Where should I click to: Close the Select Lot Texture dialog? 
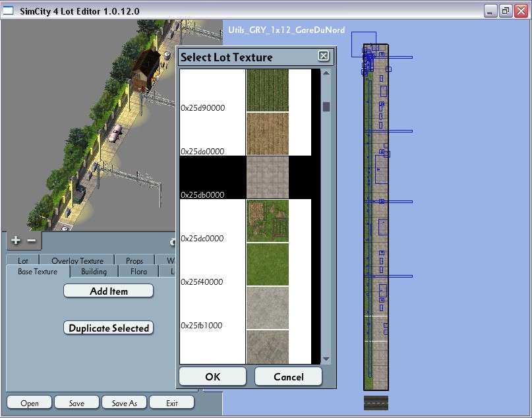323,56
